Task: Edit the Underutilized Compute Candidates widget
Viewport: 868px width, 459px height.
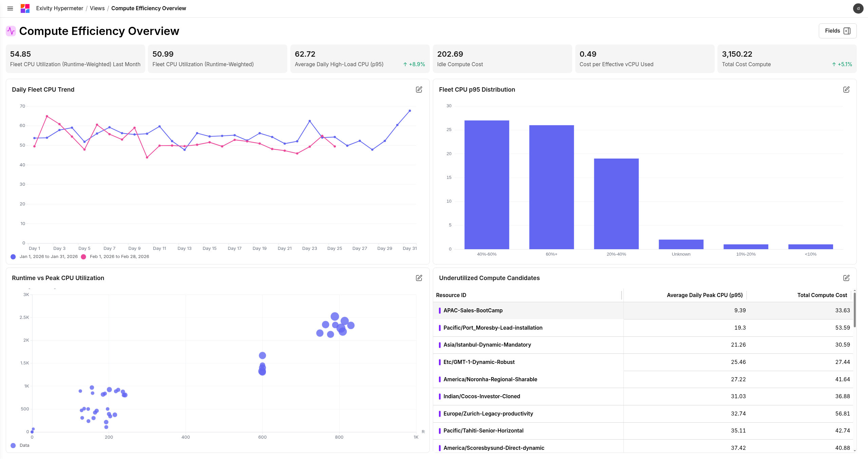Action: (x=846, y=278)
